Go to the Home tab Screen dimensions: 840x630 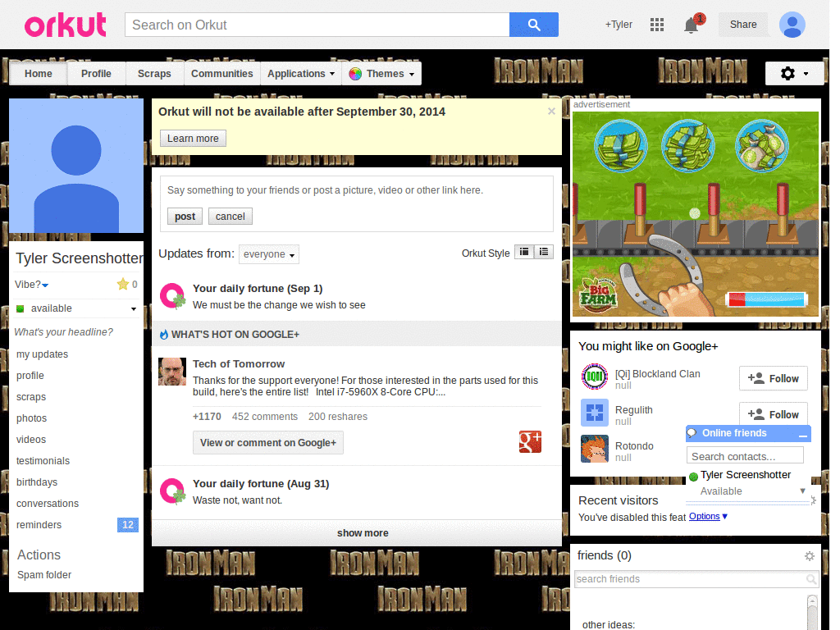point(39,73)
